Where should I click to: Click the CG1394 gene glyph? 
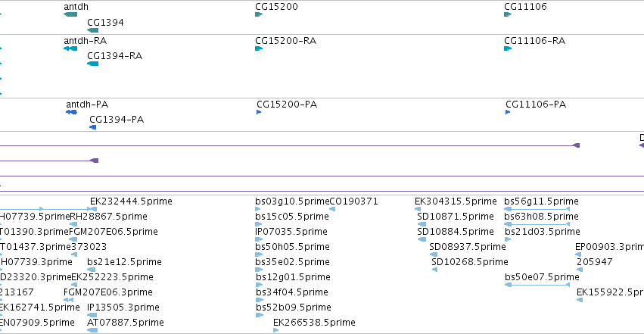pyautogui.click(x=93, y=30)
